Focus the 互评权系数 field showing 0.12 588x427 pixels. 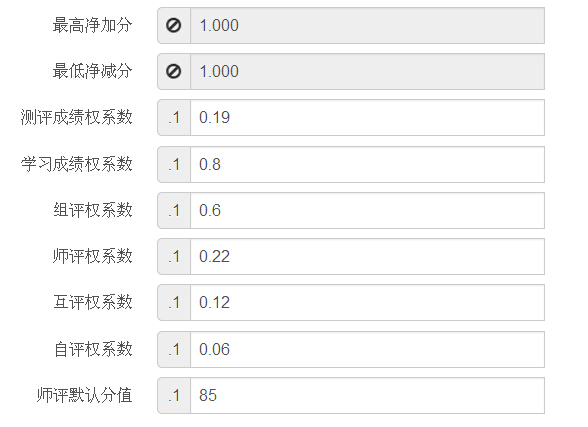pos(368,303)
